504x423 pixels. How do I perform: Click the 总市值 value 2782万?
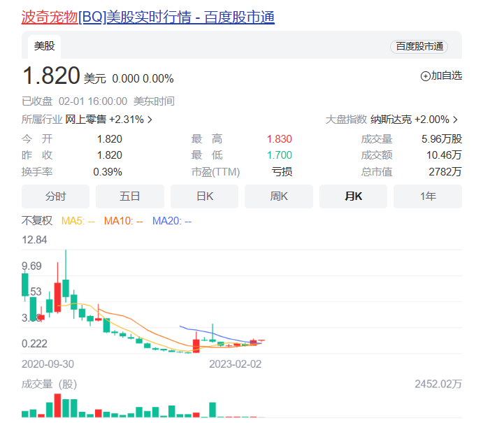pos(445,172)
